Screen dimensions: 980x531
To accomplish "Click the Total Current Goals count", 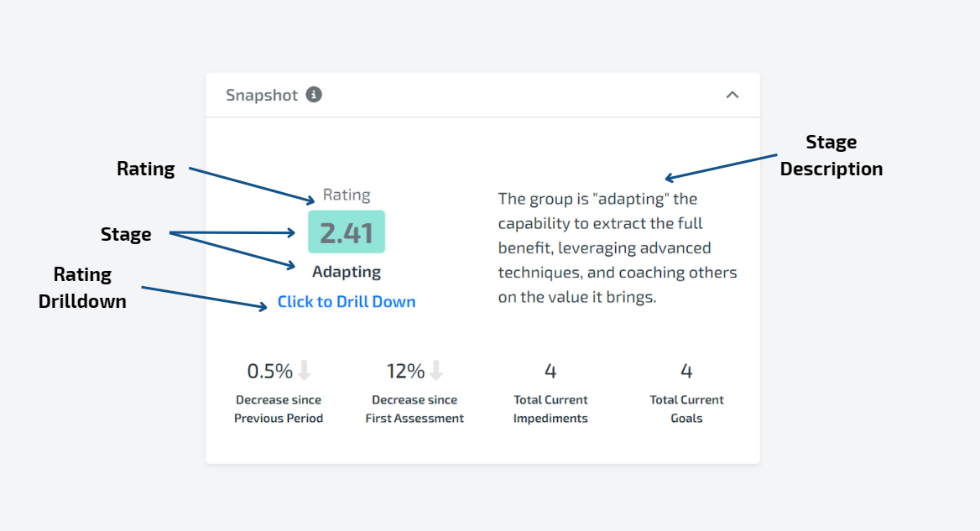I will pyautogui.click(x=686, y=371).
